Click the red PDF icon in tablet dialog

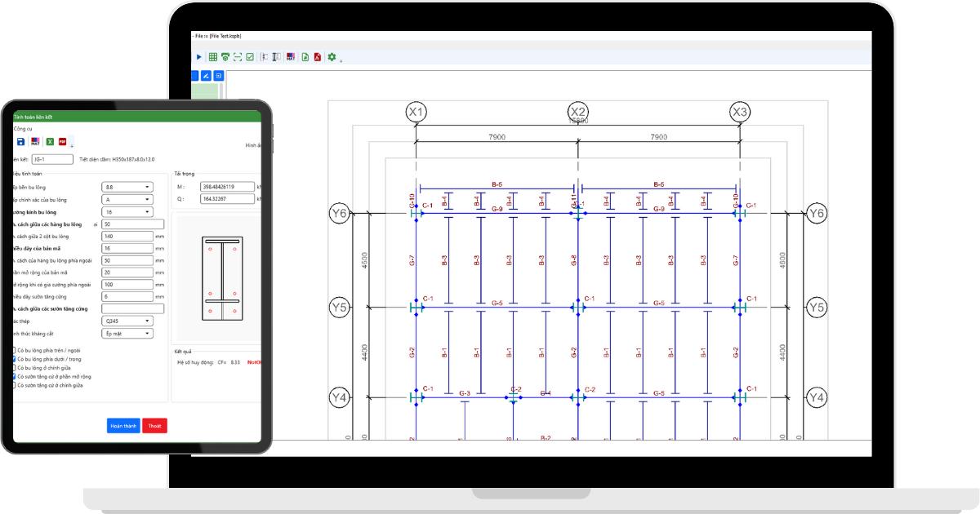(62, 142)
